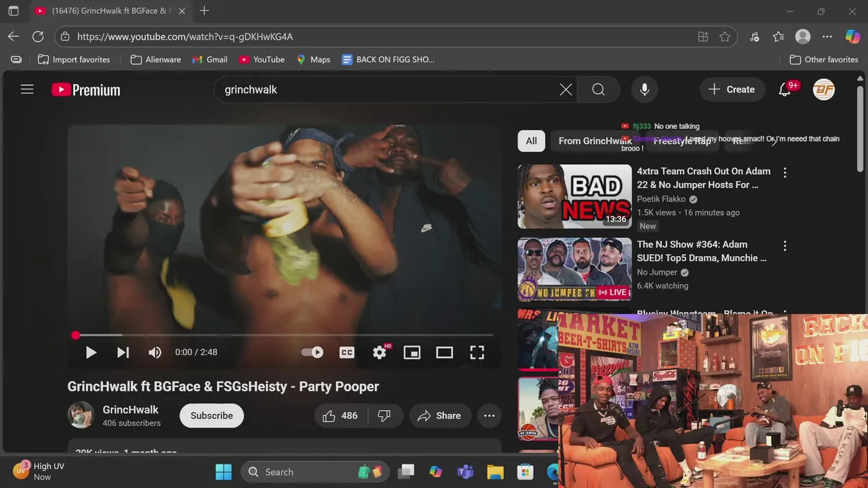Open the No Jumper channel link
Viewport: 868px width, 488px height.
pyautogui.click(x=657, y=272)
